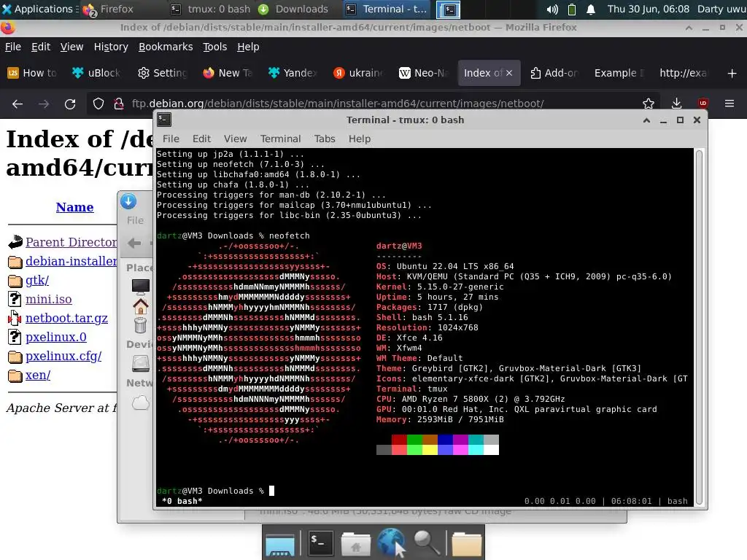Open a new tab with plus button
This screenshot has height=560, width=747.
[x=732, y=73]
